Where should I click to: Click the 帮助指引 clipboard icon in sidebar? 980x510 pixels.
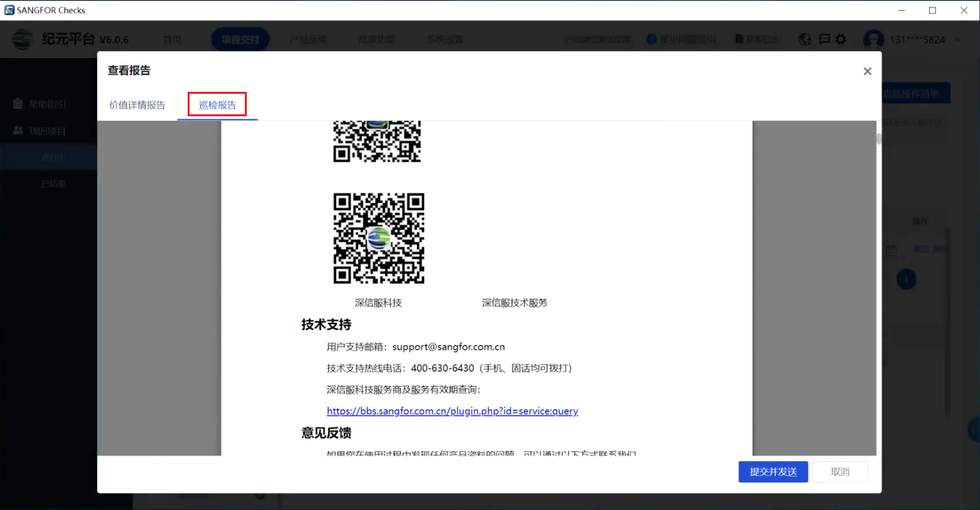17,103
